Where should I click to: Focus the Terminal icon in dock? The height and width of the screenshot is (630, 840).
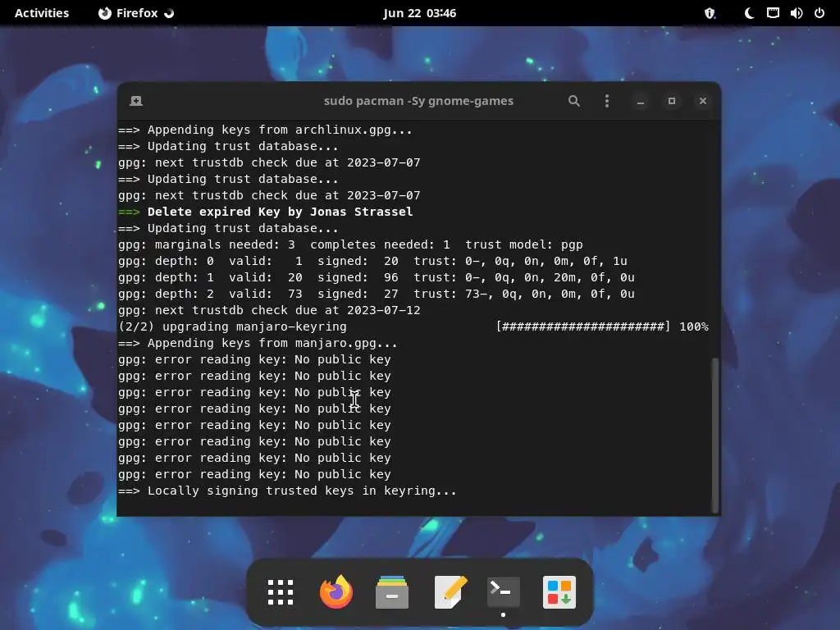[503, 592]
